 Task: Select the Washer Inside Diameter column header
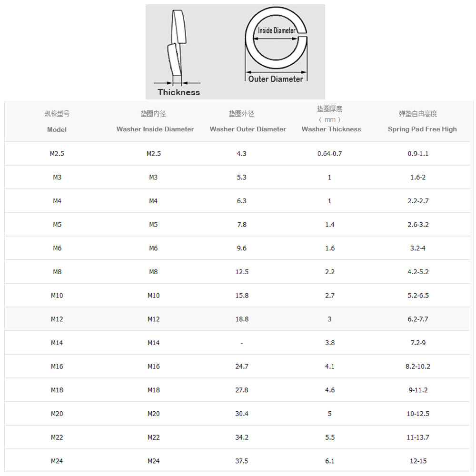(x=155, y=129)
